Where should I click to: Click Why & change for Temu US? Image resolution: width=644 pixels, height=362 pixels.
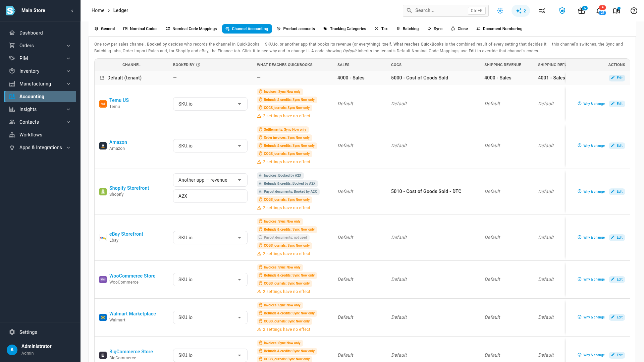[591, 104]
